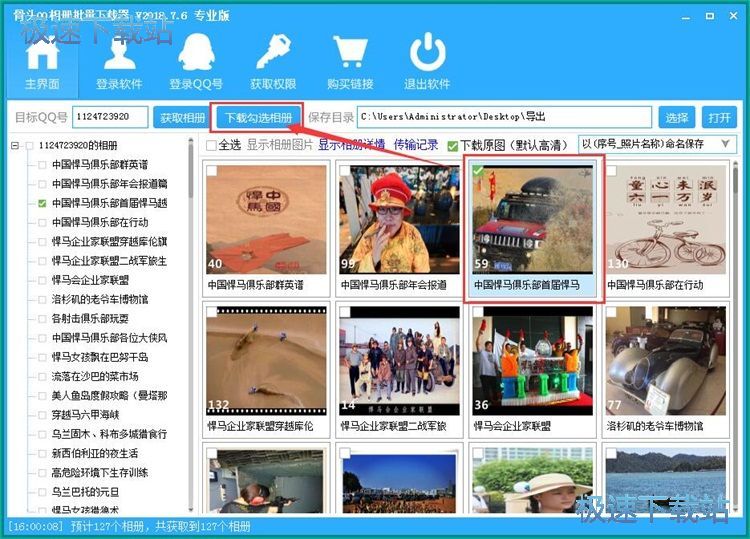Check 中国悍马俱乐部在行动 tree checkbox
This screenshot has width=750, height=539.
coord(42,222)
